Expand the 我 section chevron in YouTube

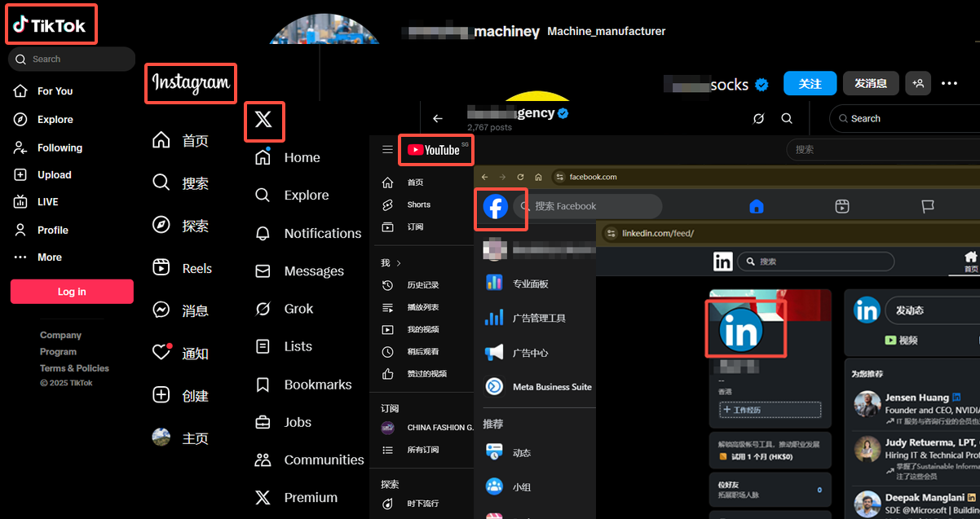pos(399,263)
